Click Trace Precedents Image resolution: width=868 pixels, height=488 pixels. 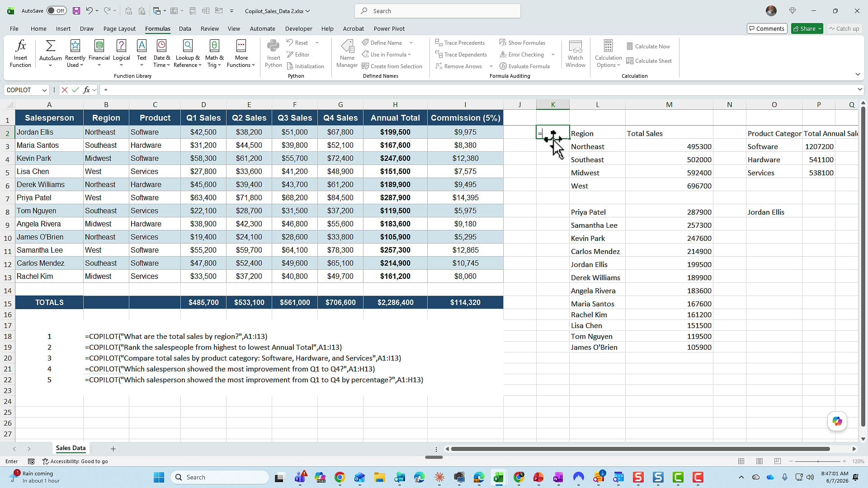point(460,42)
